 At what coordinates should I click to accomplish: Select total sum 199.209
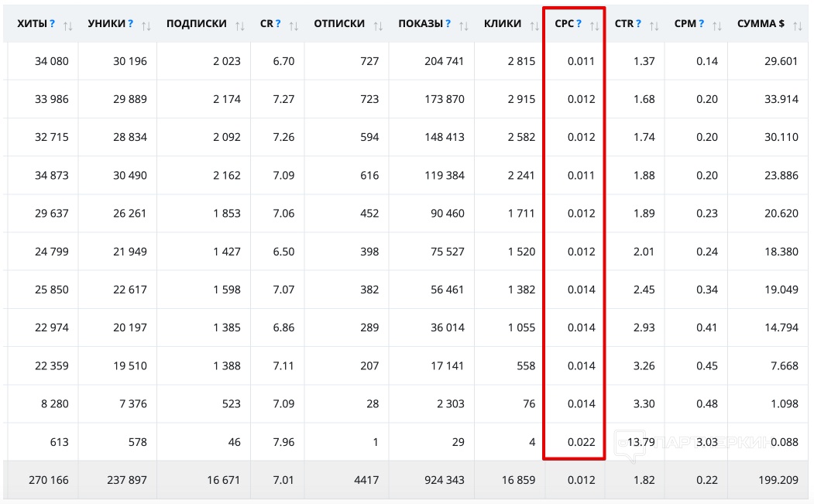(x=778, y=480)
